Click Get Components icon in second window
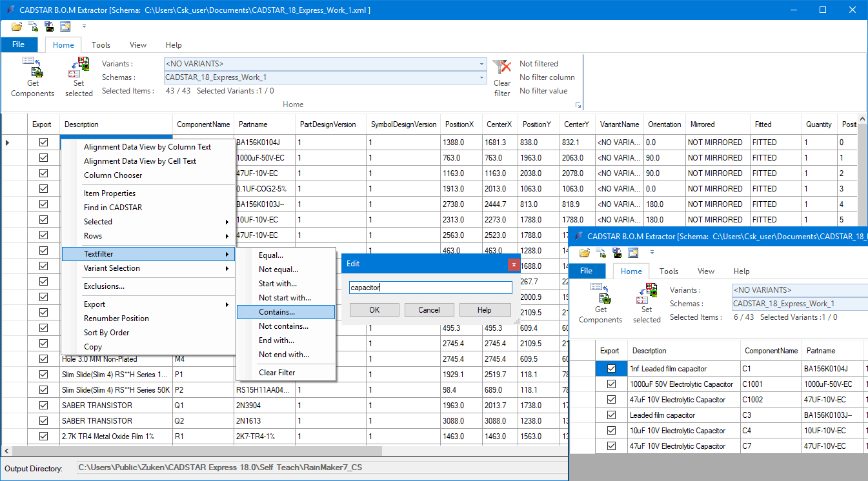This screenshot has width=868, height=481. tap(600, 293)
